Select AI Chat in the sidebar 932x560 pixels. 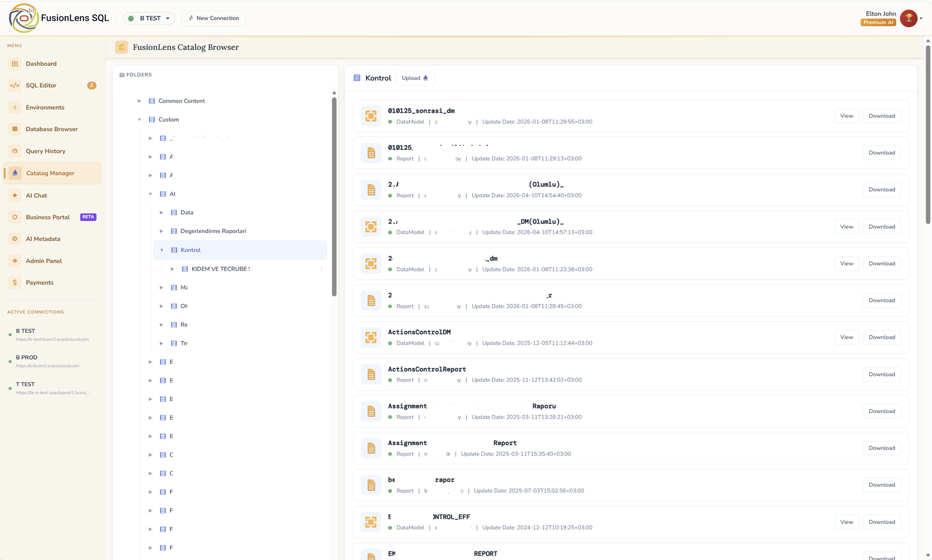pos(52,195)
